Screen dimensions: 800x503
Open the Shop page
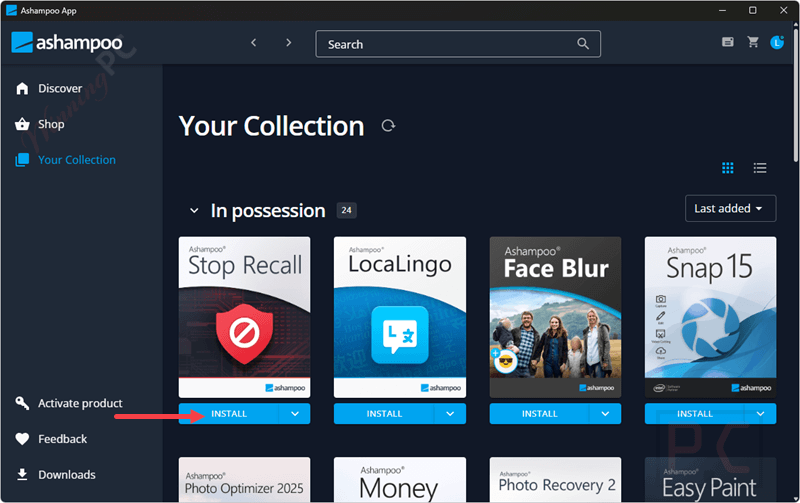tap(40, 124)
